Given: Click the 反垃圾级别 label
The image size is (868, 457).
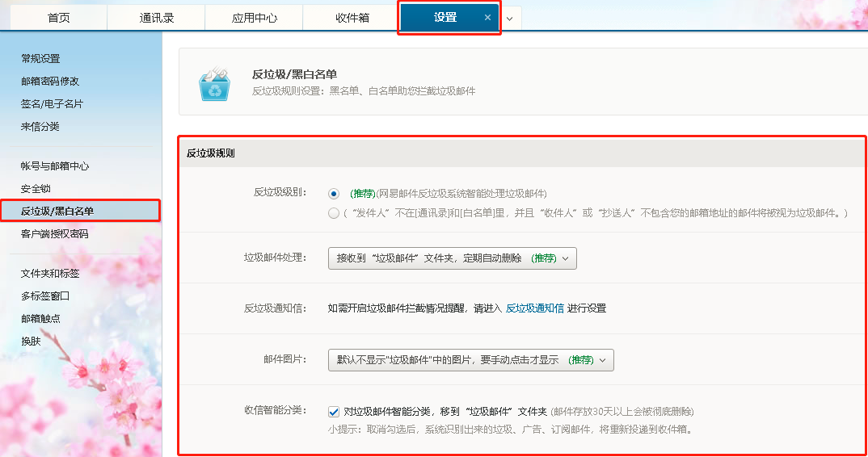Looking at the screenshot, I should click(280, 192).
